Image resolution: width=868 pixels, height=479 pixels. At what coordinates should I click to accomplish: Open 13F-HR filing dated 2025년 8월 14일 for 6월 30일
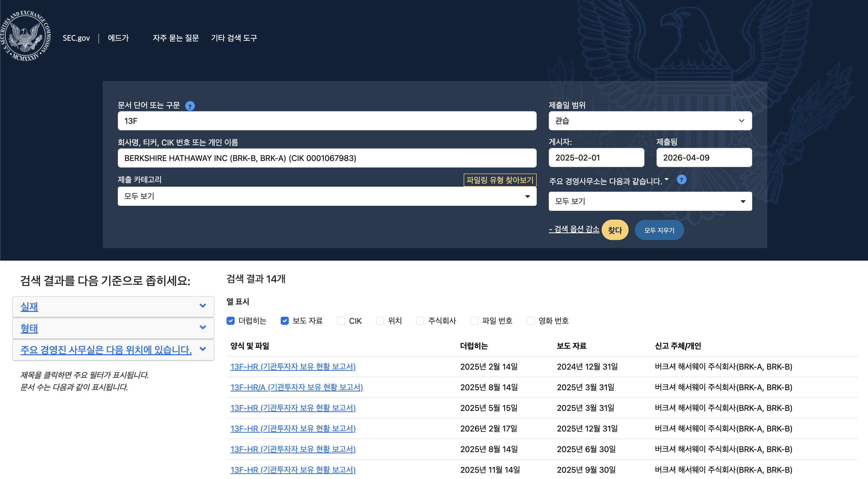pos(293,449)
